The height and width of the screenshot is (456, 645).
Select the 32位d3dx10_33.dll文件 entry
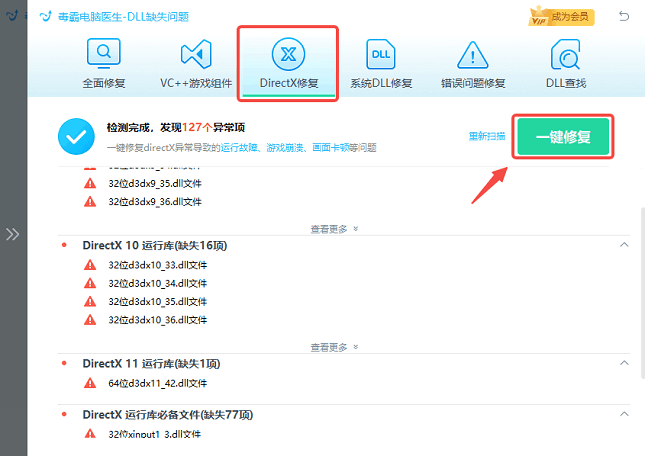coord(158,265)
